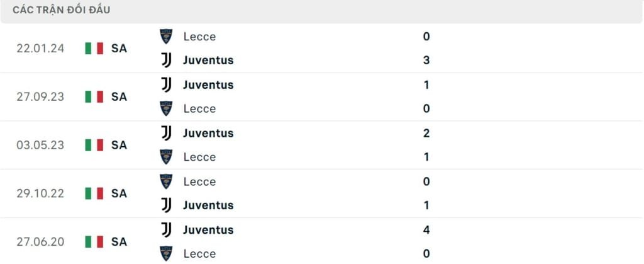Image resolution: width=644 pixels, height=264 pixels.
Task: Click Juventus logo in 22.01.24 match
Action: (166, 60)
